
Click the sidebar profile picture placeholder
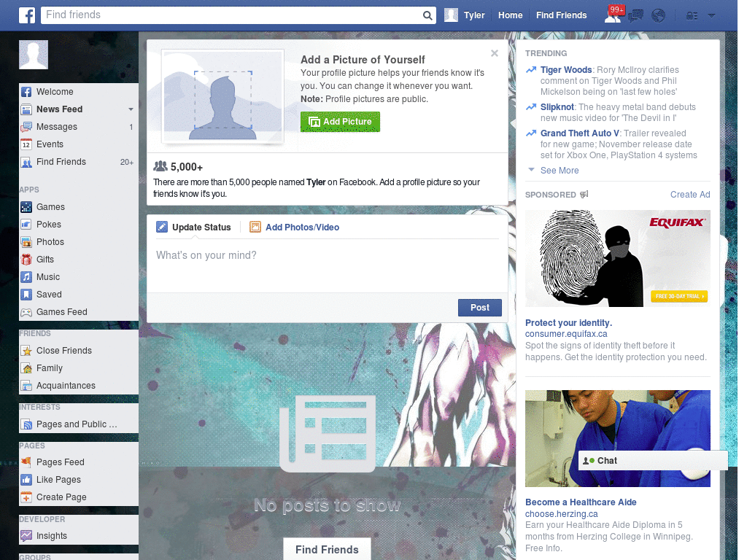click(x=34, y=55)
